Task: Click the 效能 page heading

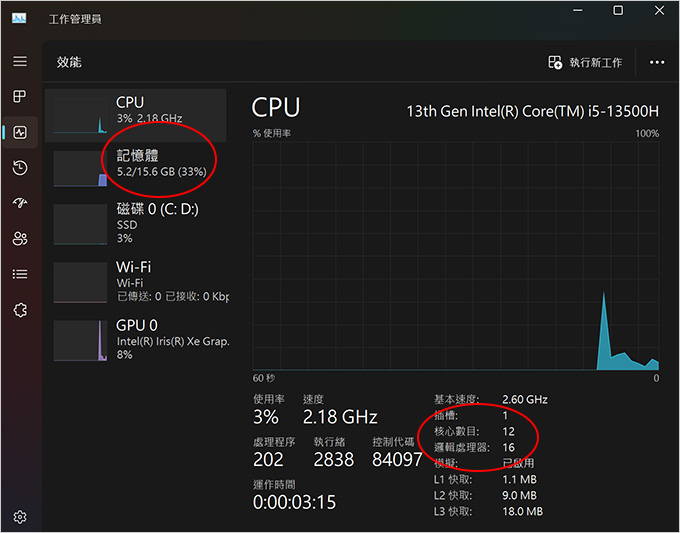Action: coord(69,62)
